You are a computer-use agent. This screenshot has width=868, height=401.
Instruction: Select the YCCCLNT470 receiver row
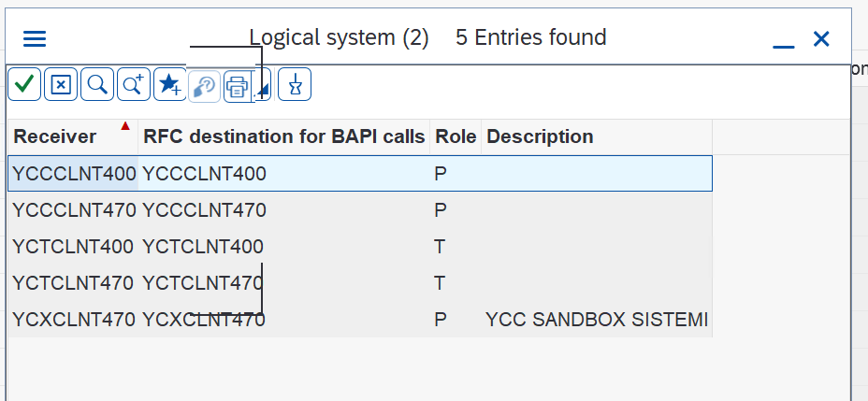(360, 210)
